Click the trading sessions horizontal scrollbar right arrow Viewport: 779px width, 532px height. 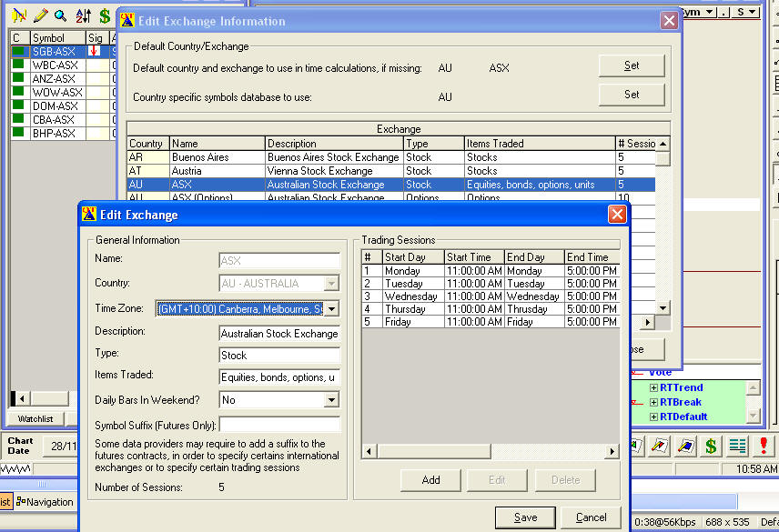[612, 451]
